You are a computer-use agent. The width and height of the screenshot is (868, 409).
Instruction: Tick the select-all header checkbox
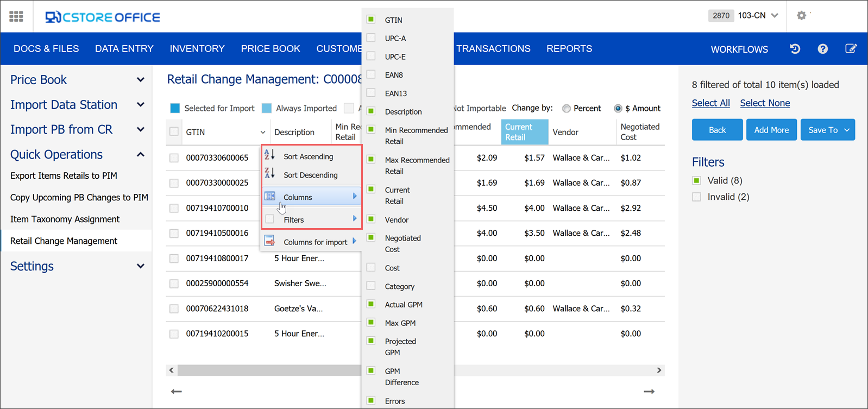[x=174, y=131]
